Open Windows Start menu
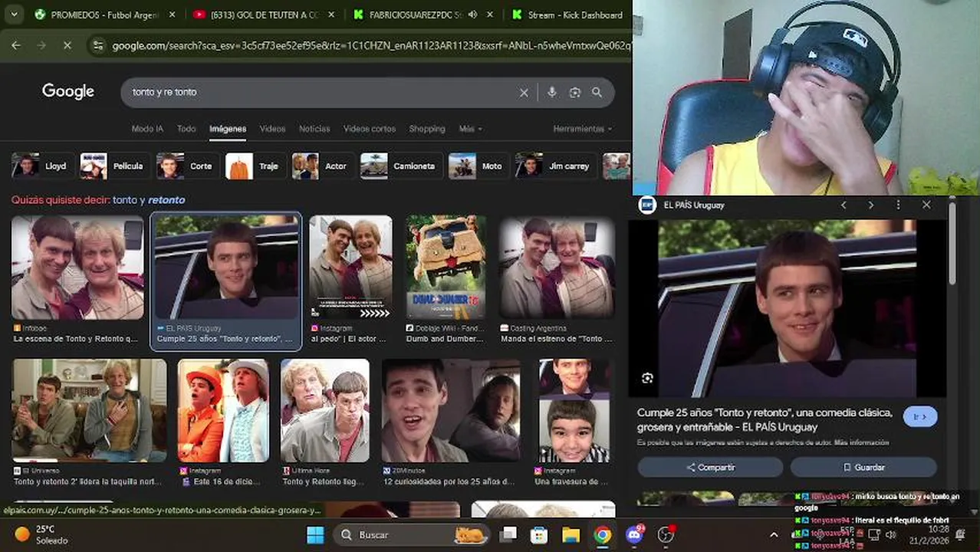980x552 pixels. [x=315, y=534]
